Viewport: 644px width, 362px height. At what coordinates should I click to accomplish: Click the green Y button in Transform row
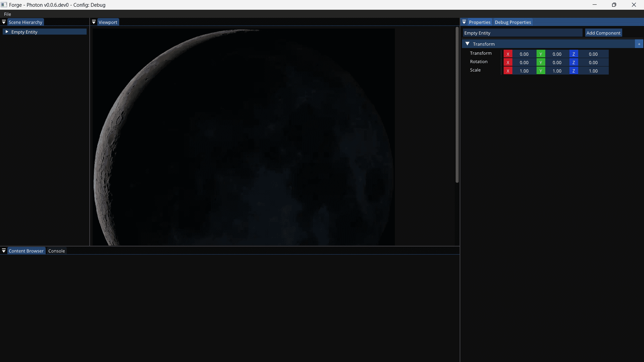(x=541, y=54)
